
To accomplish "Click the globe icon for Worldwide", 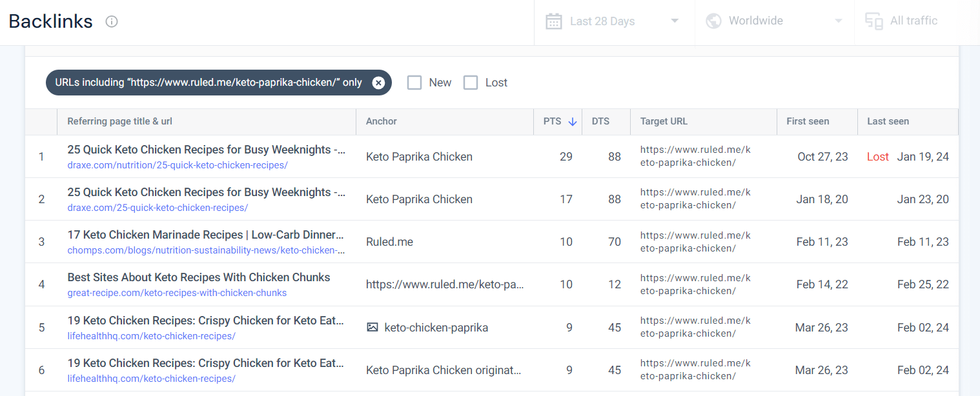I will (713, 21).
